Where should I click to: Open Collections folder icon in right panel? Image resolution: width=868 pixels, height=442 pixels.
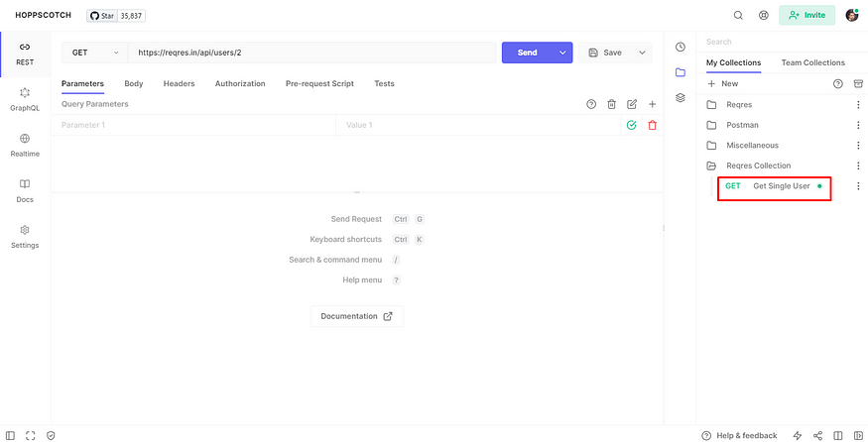coord(681,72)
